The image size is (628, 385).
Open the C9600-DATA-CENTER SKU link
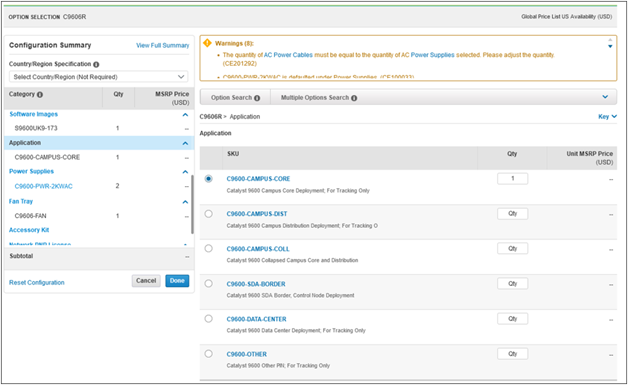[256, 319]
